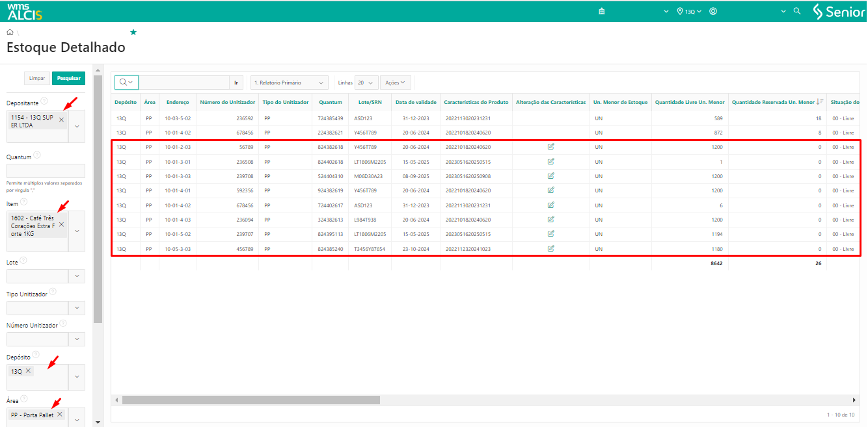The image size is (868, 427).
Task: Open the Ações menu
Action: [395, 83]
